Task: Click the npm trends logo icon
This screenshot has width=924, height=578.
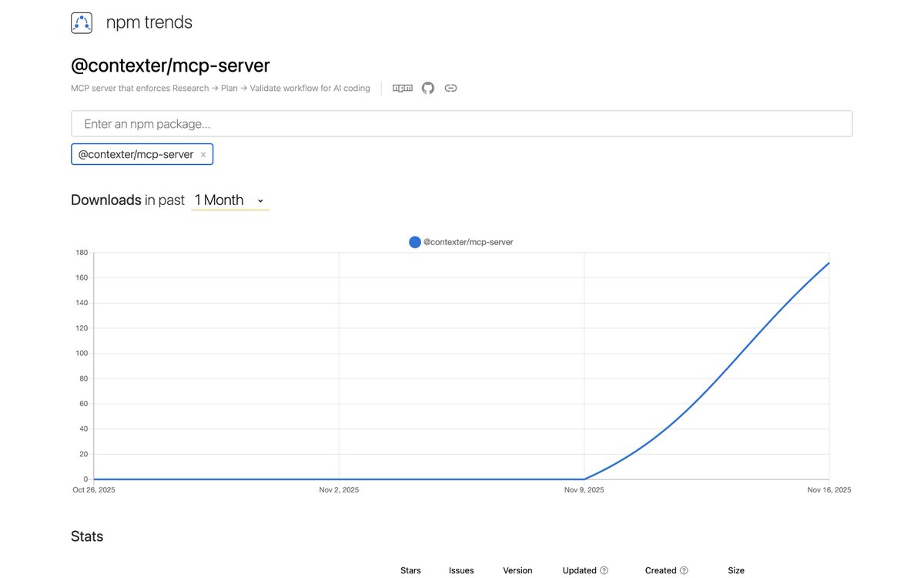Action: point(80,22)
